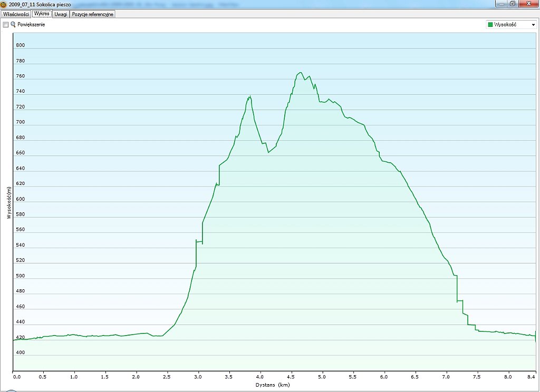Open the Uwagi tab
This screenshot has height=392, width=540.
pos(61,14)
